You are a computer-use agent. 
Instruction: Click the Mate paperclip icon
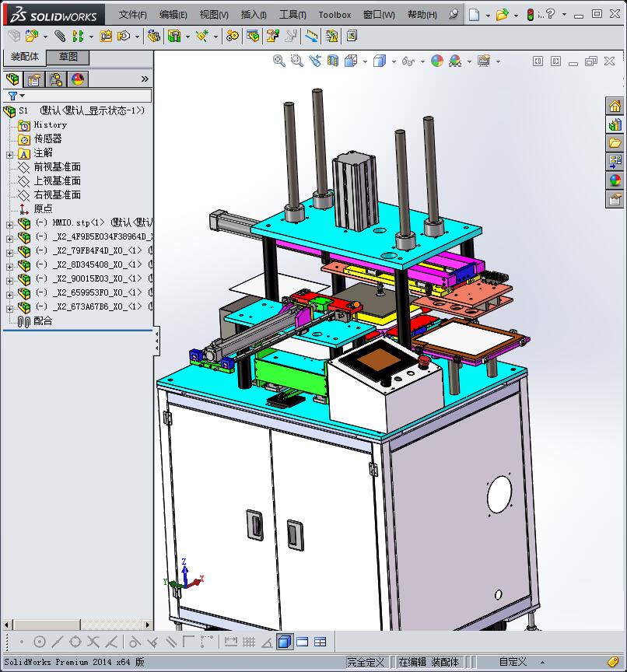coord(60,36)
